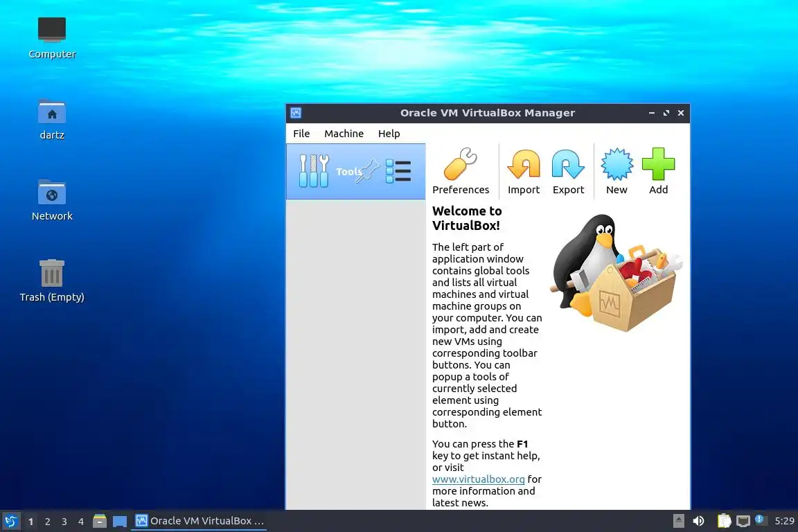Close the VirtualBox Manager window
Viewport: 798px width, 532px height.
pyautogui.click(x=680, y=113)
